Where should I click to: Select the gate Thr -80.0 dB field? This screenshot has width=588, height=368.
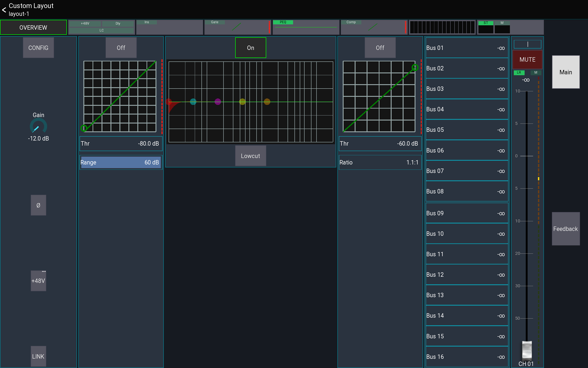tap(121, 144)
